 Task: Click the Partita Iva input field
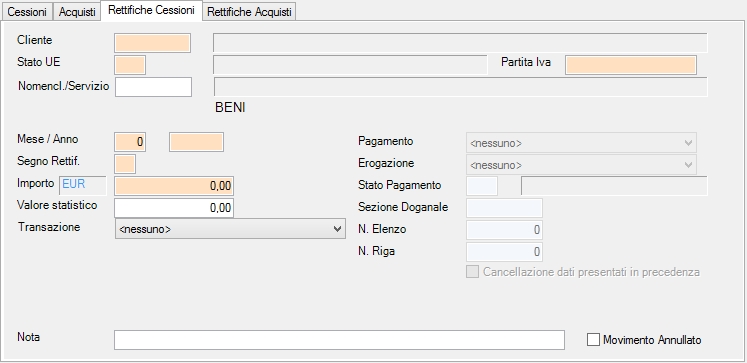[631, 65]
